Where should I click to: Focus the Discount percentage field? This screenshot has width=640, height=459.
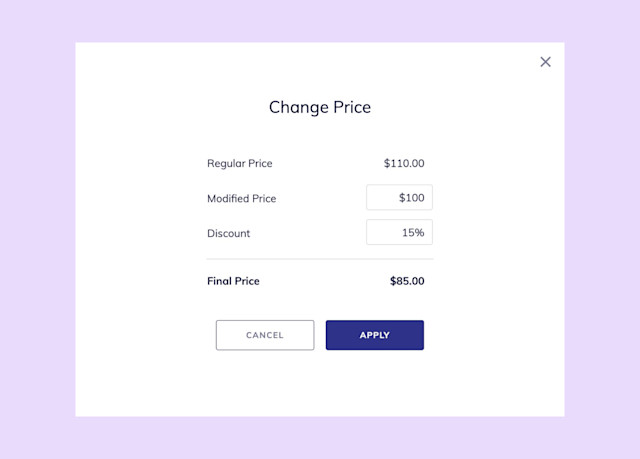point(399,232)
